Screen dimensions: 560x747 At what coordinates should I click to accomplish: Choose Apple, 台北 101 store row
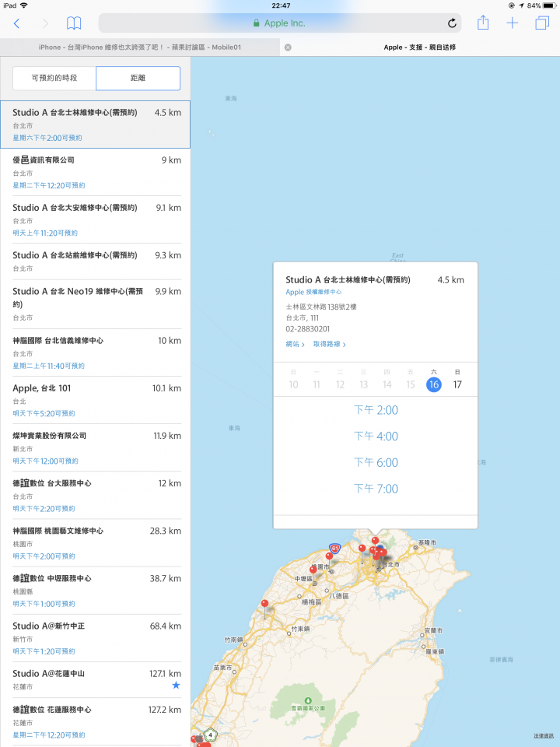click(x=95, y=400)
